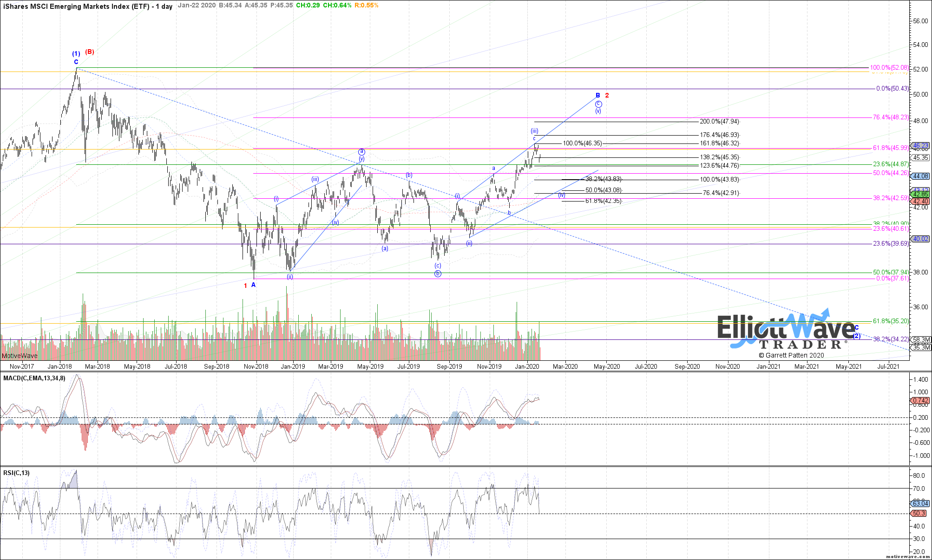Select the 50.0%(43.08) retracement label
Viewport: 932px width, 560px height.
[603, 190]
